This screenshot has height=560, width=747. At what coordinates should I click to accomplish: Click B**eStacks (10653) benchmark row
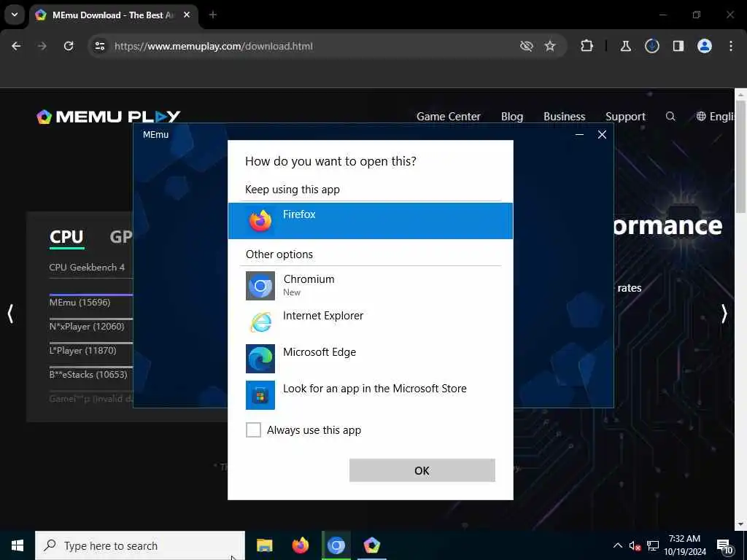88,375
